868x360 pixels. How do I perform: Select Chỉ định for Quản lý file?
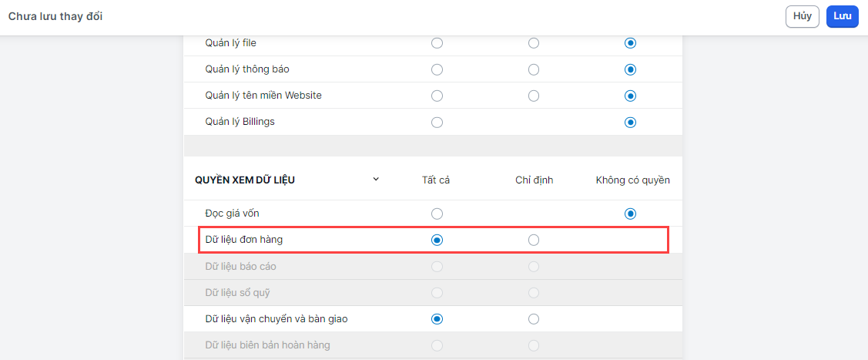pyautogui.click(x=534, y=43)
